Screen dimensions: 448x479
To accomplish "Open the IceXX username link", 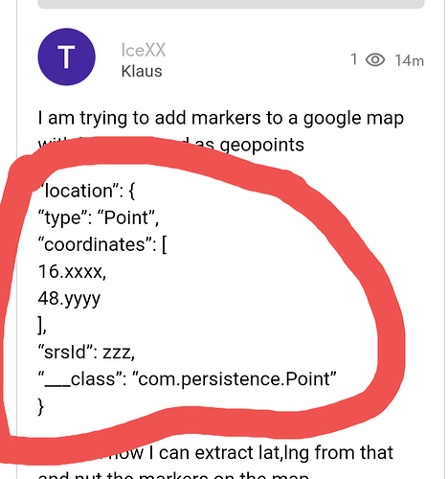I will 144,50.
